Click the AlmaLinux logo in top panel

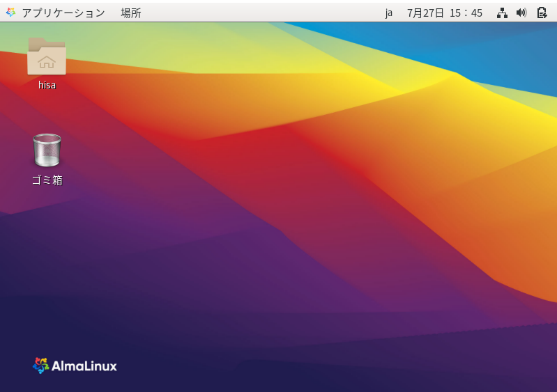[10, 13]
